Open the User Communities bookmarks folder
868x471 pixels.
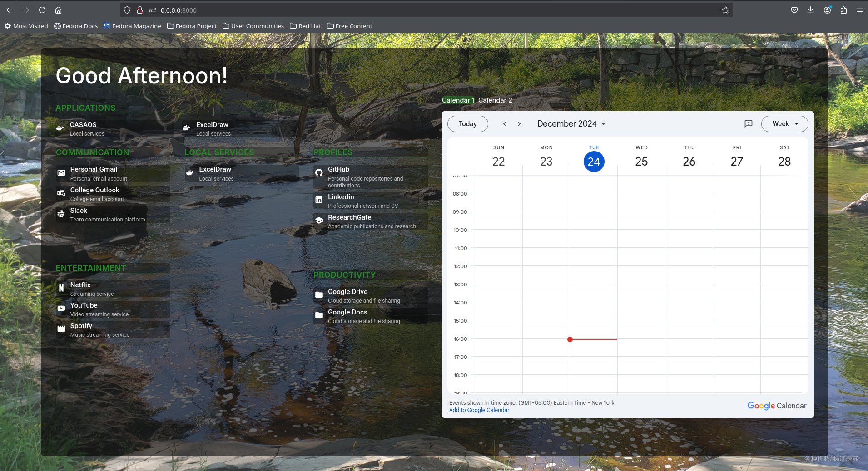point(253,26)
